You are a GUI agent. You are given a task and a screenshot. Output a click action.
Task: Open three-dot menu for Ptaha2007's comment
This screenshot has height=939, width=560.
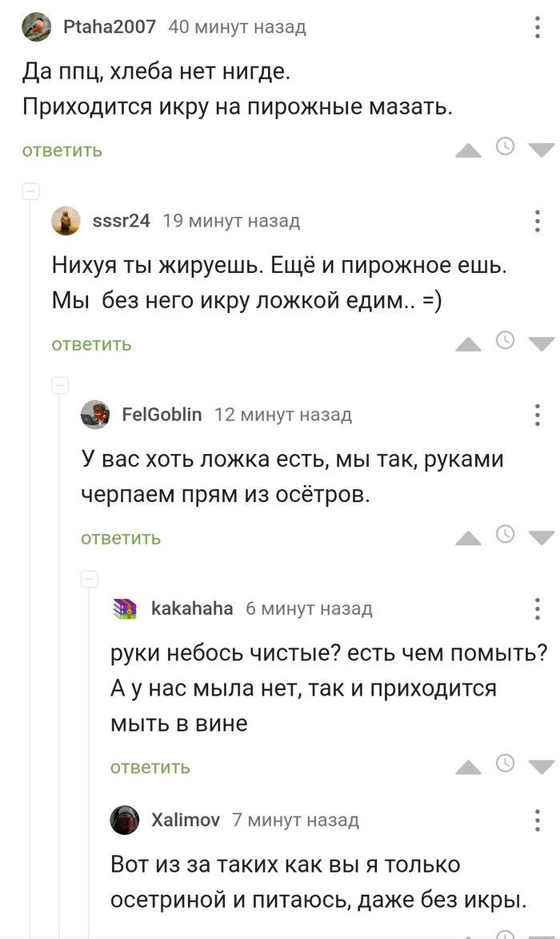click(538, 27)
